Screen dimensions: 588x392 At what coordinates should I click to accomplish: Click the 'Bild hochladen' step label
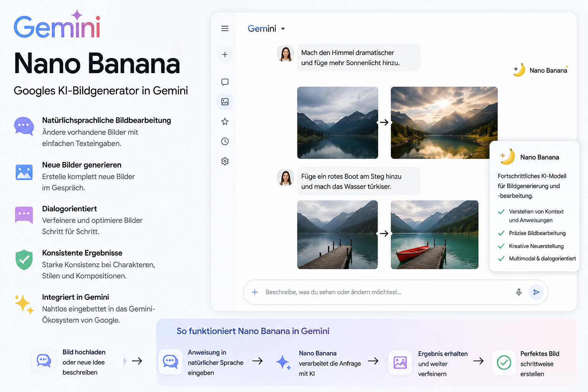pos(84,352)
